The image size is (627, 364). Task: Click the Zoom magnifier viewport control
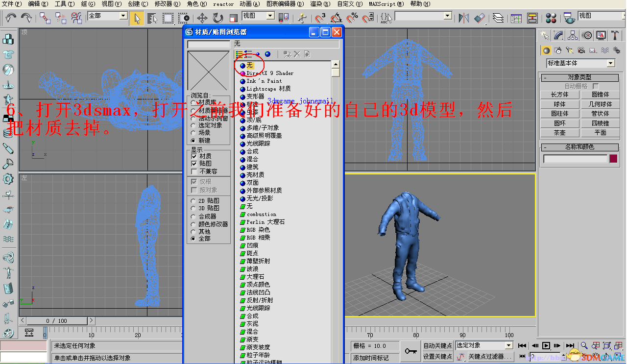(x=584, y=345)
